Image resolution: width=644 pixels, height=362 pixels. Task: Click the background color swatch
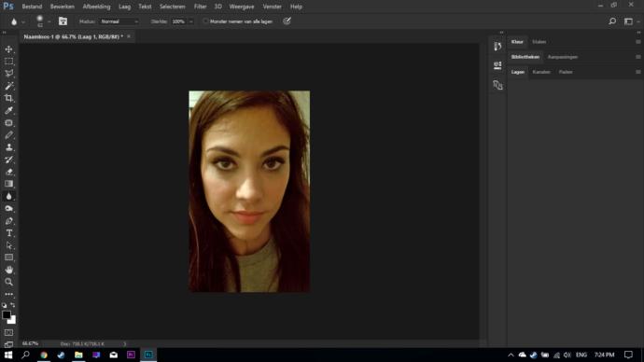(x=13, y=320)
